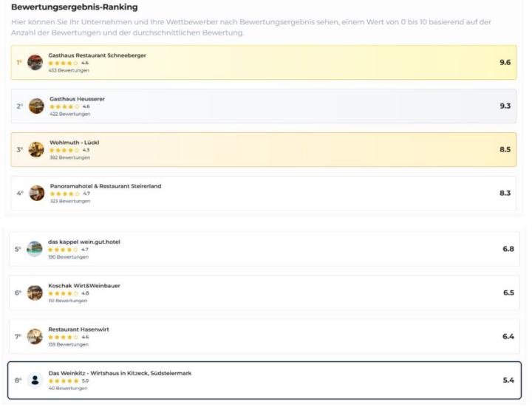Select the name Gasthaus Restaurant Schneeberger
The image size is (532, 407).
pyautogui.click(x=97, y=55)
